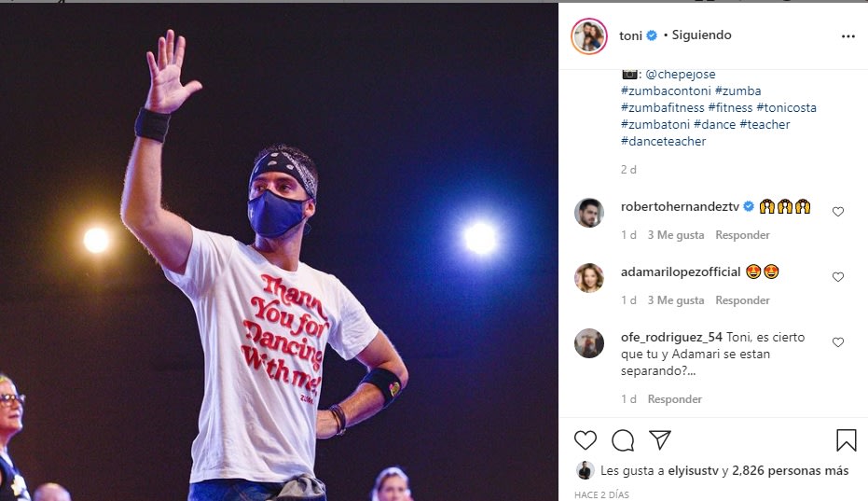The image size is (868, 501).
Task: Open the comment bubble icon
Action: click(623, 440)
